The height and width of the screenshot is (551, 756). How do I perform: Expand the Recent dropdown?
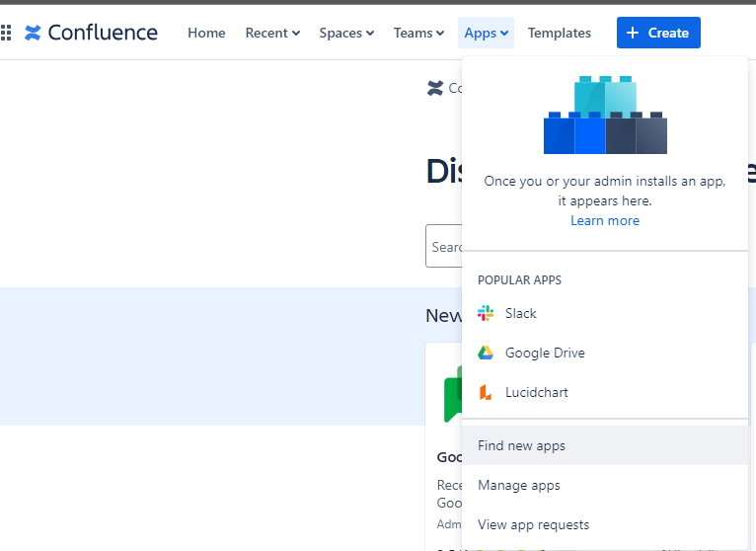click(x=272, y=33)
